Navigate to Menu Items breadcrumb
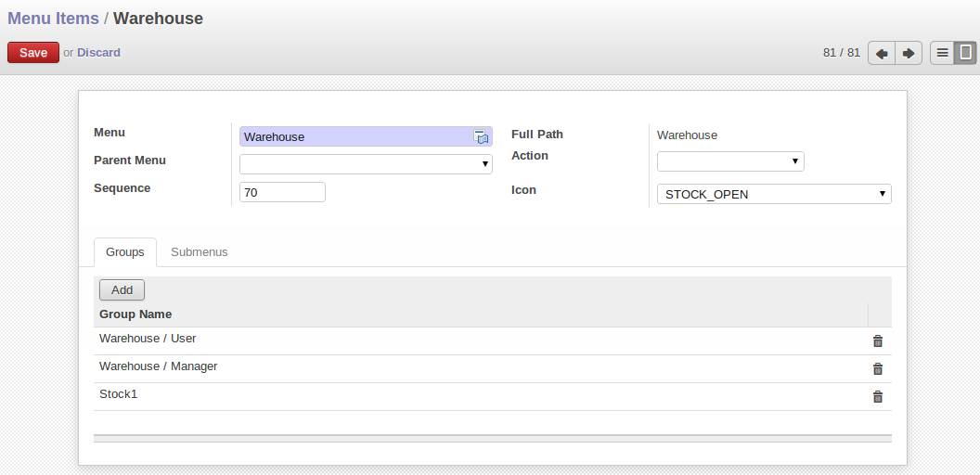The image size is (980, 475). pyautogui.click(x=53, y=19)
